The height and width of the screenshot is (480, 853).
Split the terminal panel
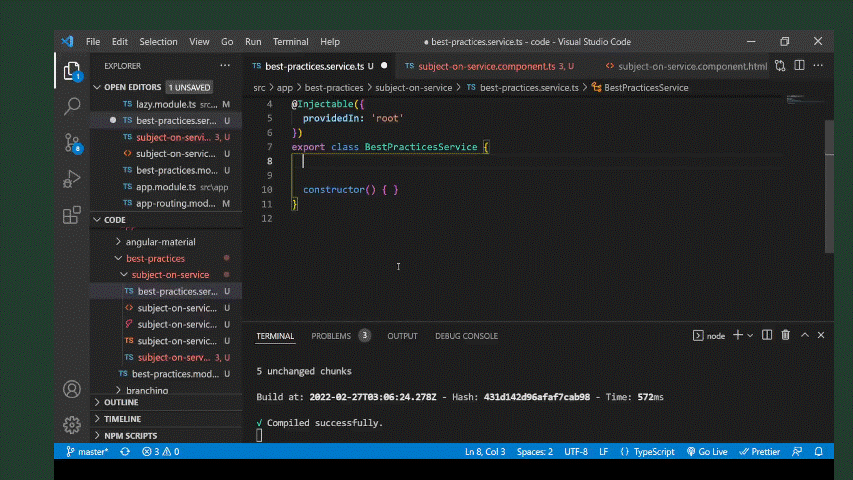[767, 335]
